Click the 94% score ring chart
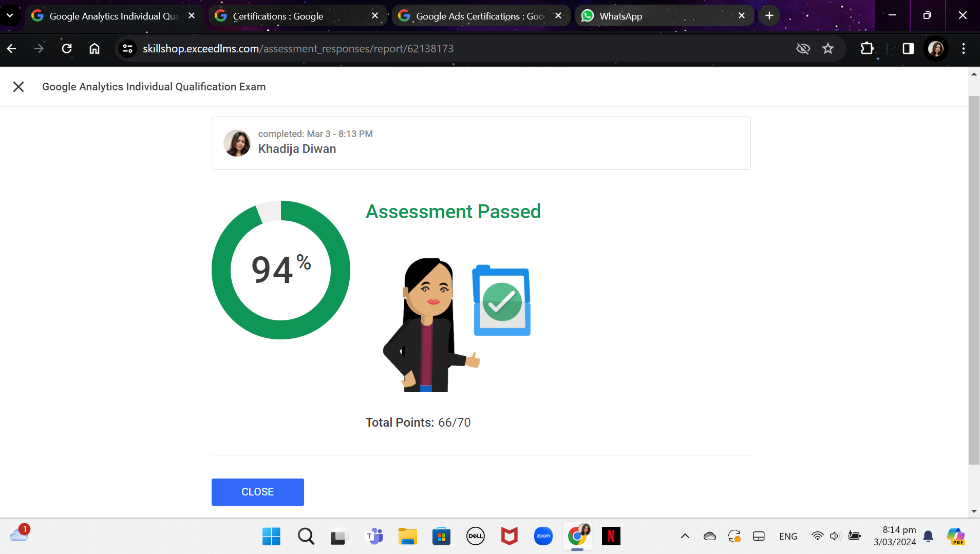The width and height of the screenshot is (980, 554). click(280, 270)
